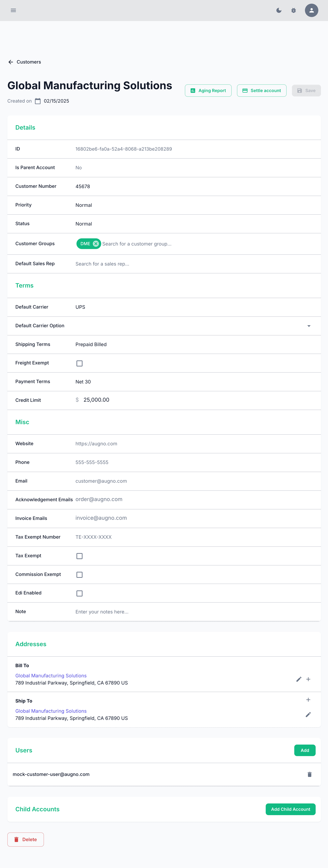This screenshot has height=868, width=328.
Task: Edit the Bill To address
Action: click(299, 679)
